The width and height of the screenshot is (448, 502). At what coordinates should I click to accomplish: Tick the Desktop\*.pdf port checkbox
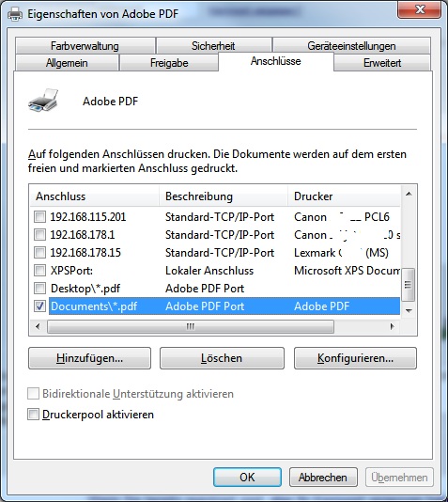click(39, 289)
